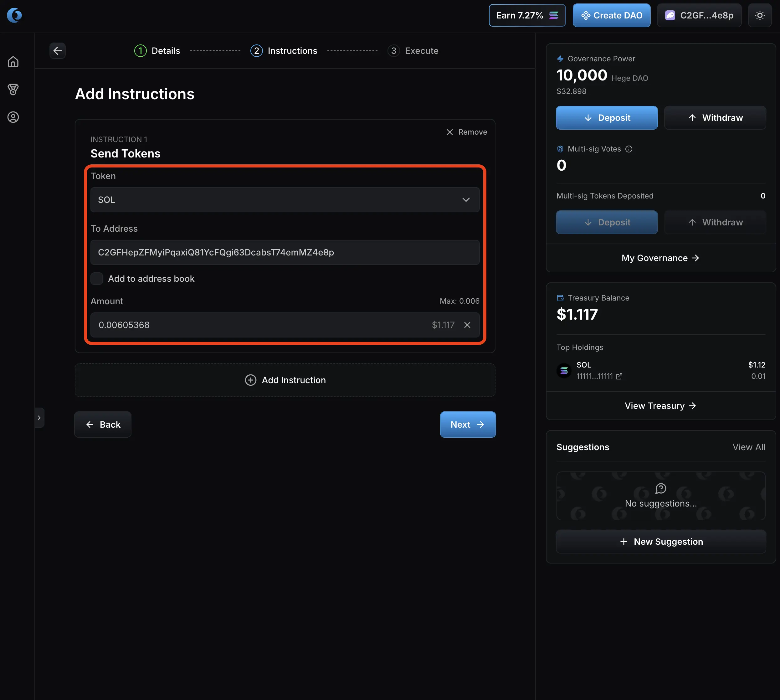Click the Multi-sig Votes info icon
Screen dimensions: 780x700
tap(629, 149)
